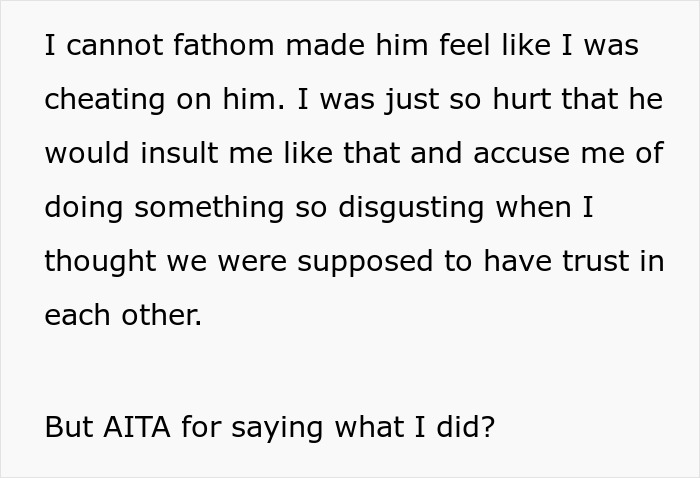Click the word "thought"
This screenshot has width=700, height=478.
coord(102,261)
